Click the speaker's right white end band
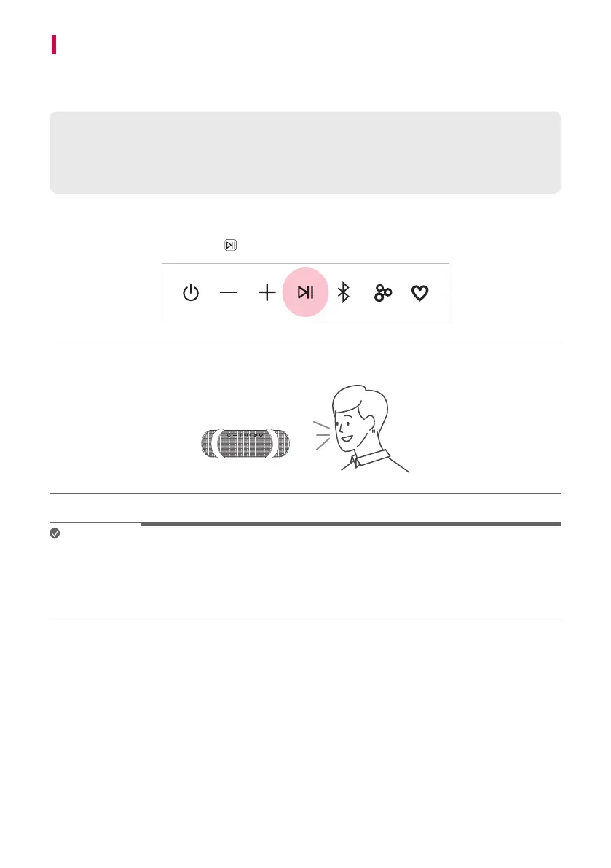This screenshot has height=868, width=611. (272, 443)
